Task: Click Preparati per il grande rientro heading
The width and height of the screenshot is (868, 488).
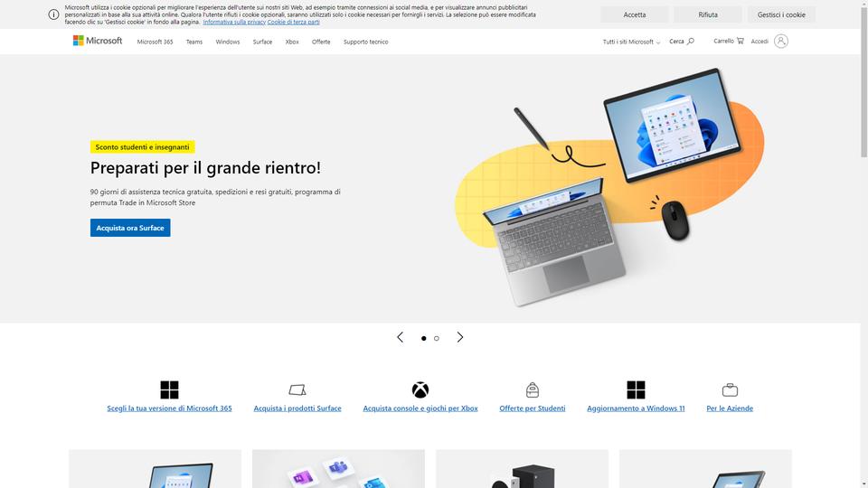Action: coord(205,168)
